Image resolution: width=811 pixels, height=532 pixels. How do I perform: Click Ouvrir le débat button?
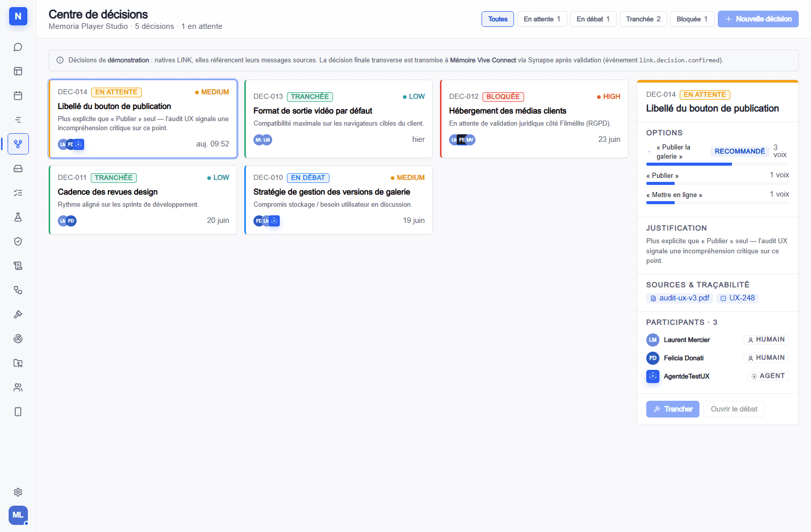[x=733, y=409]
